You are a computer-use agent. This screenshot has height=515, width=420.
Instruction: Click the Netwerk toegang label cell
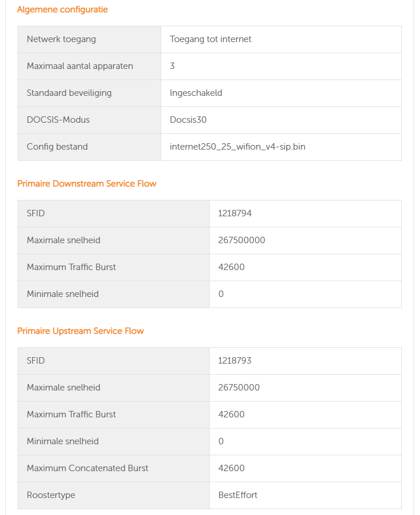(89, 39)
